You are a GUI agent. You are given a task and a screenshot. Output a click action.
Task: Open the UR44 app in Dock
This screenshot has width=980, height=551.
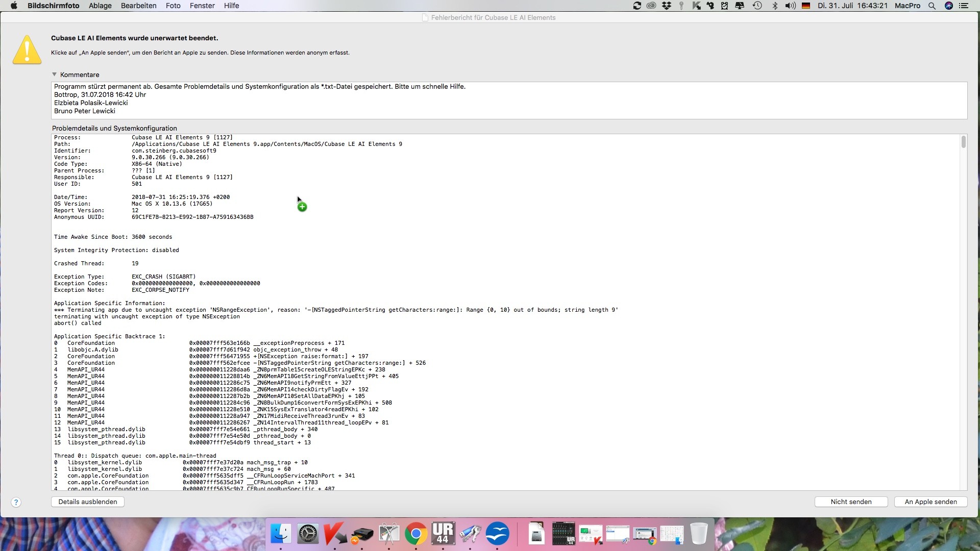443,534
